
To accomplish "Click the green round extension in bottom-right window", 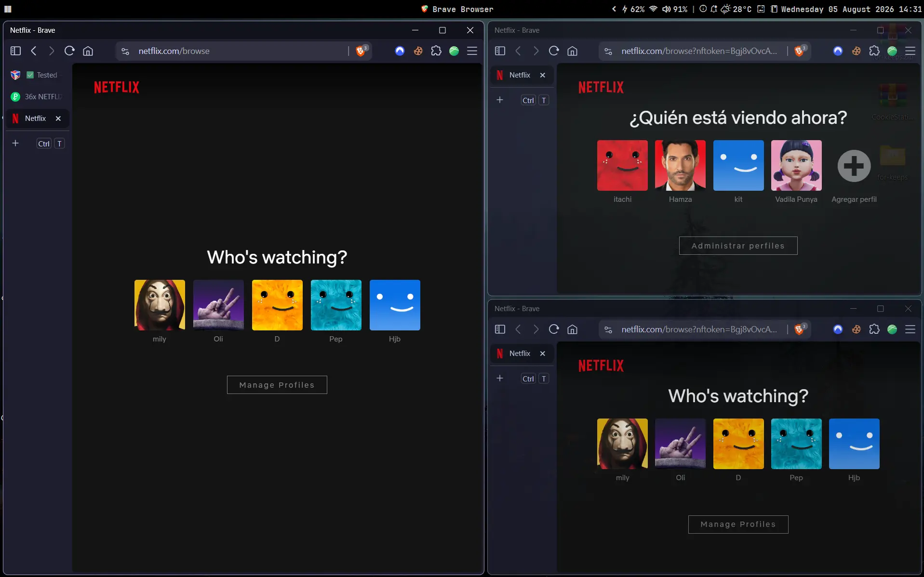I will (892, 329).
